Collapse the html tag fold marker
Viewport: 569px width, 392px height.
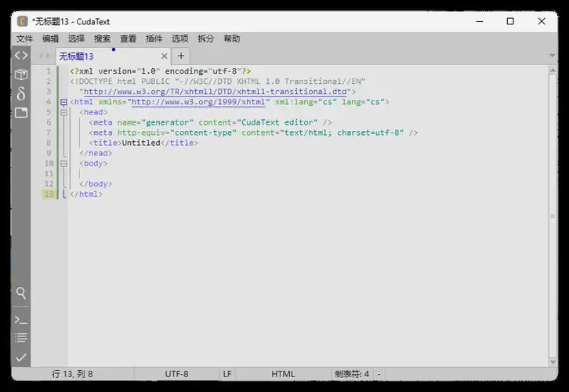pyautogui.click(x=63, y=102)
